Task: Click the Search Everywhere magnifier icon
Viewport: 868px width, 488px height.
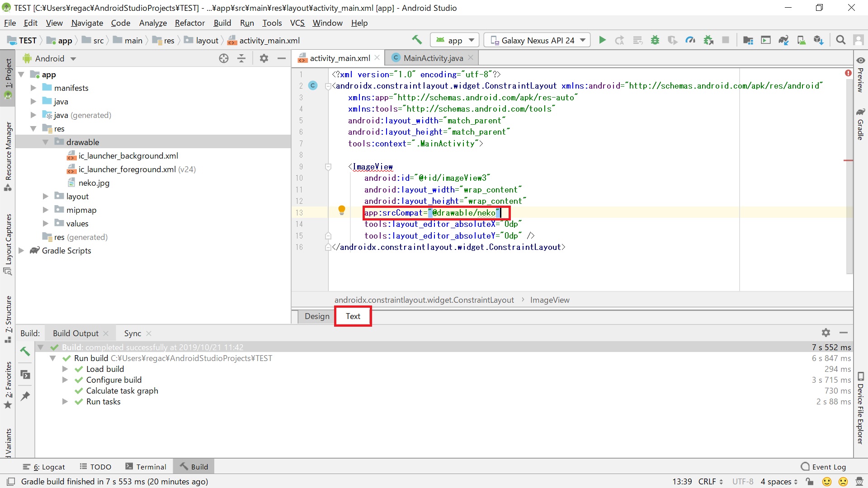Action: pyautogui.click(x=840, y=40)
